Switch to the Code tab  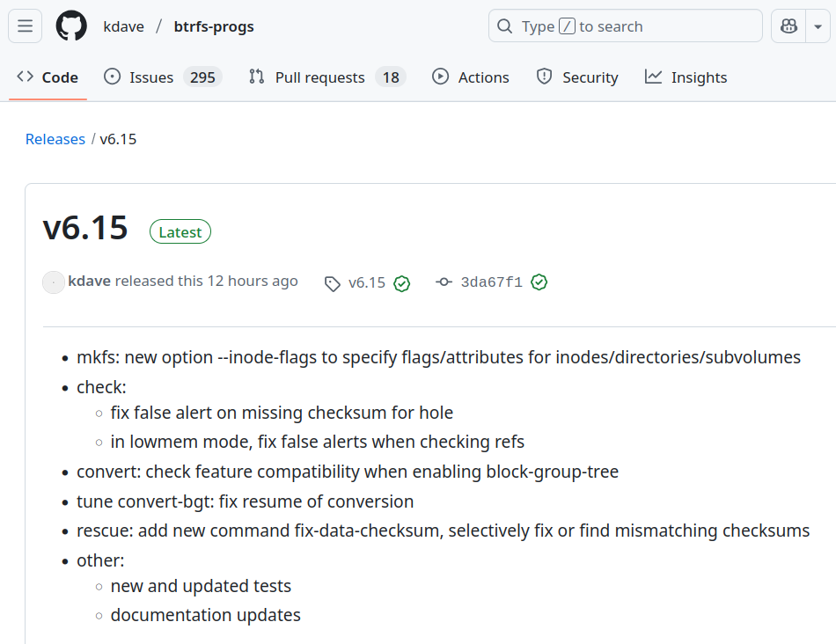pyautogui.click(x=48, y=77)
